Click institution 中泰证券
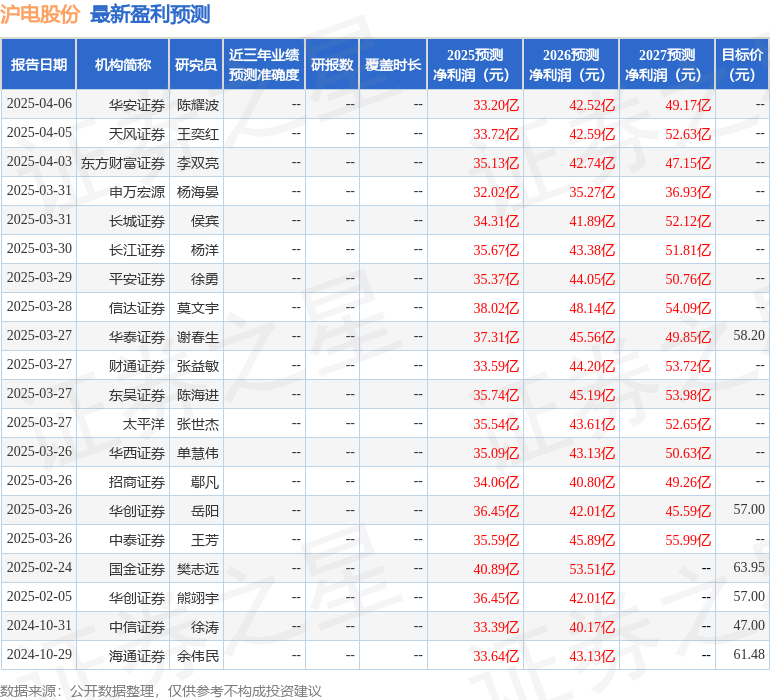 [137, 540]
